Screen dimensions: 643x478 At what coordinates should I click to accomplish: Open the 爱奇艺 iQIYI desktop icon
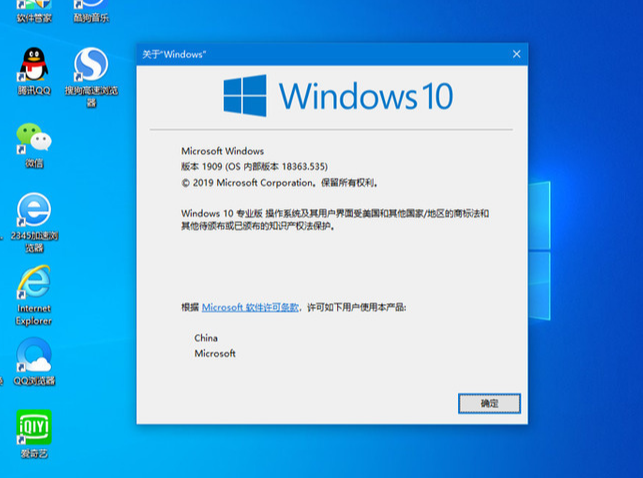click(x=34, y=434)
